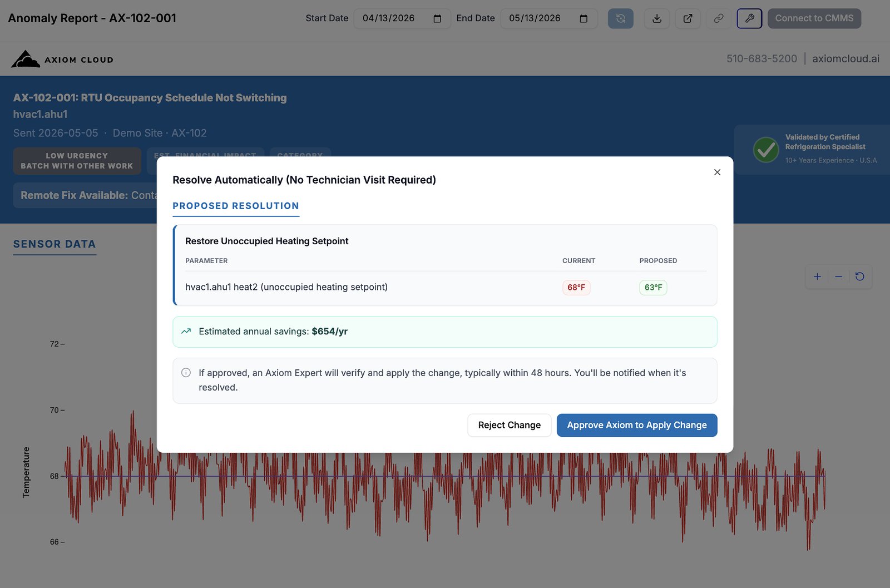Click the 'Start Date' label
The height and width of the screenshot is (588, 890).
click(x=327, y=18)
